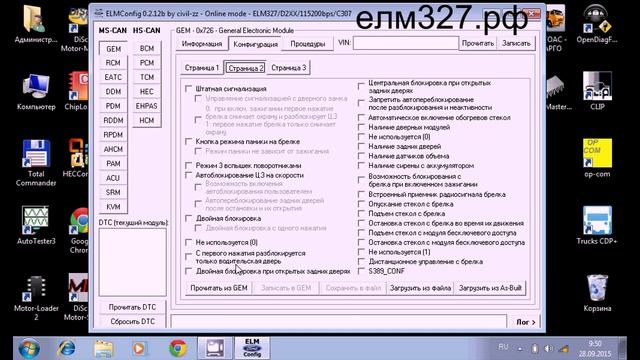Select the Конфигурация tab

(x=256, y=44)
